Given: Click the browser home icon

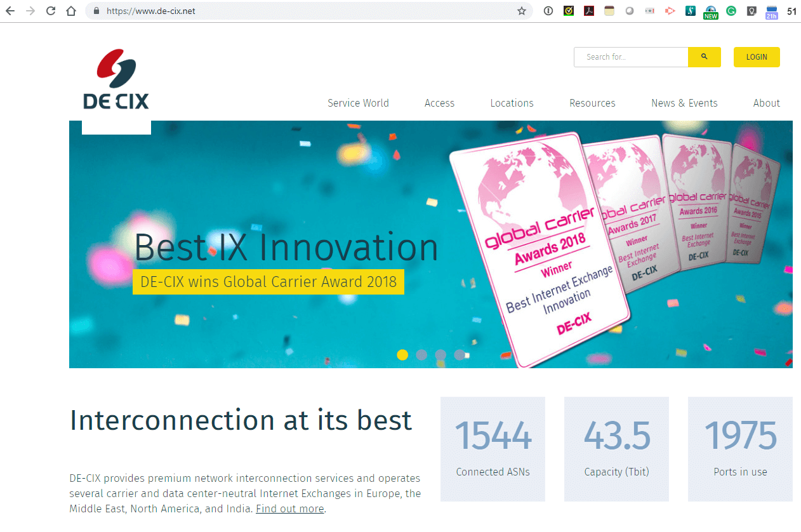Looking at the screenshot, I should coord(70,11).
